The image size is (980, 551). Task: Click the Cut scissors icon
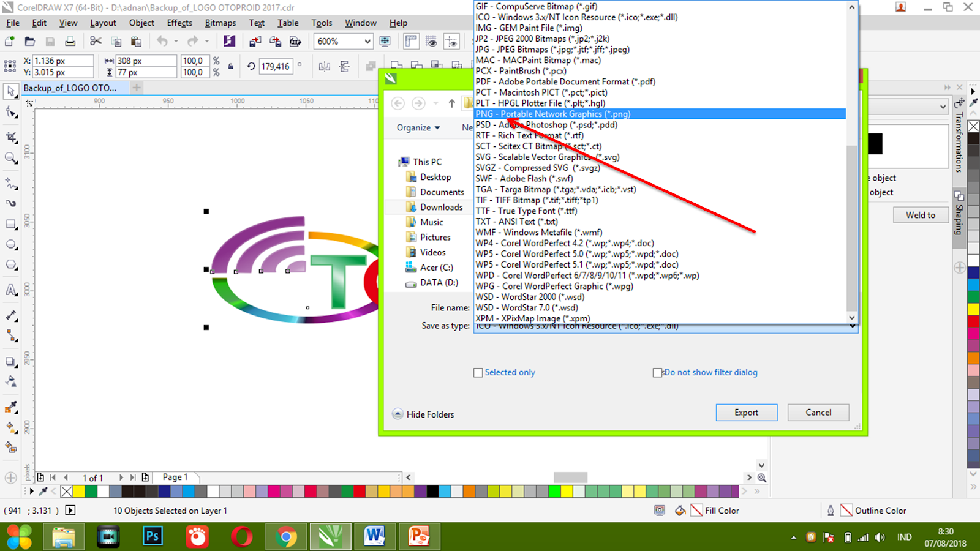(x=96, y=42)
